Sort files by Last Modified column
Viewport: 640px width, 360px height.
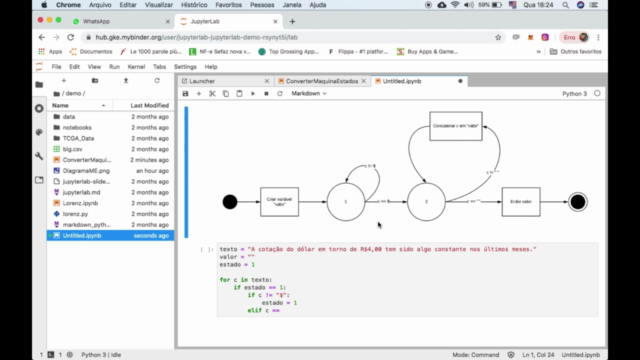[143, 105]
